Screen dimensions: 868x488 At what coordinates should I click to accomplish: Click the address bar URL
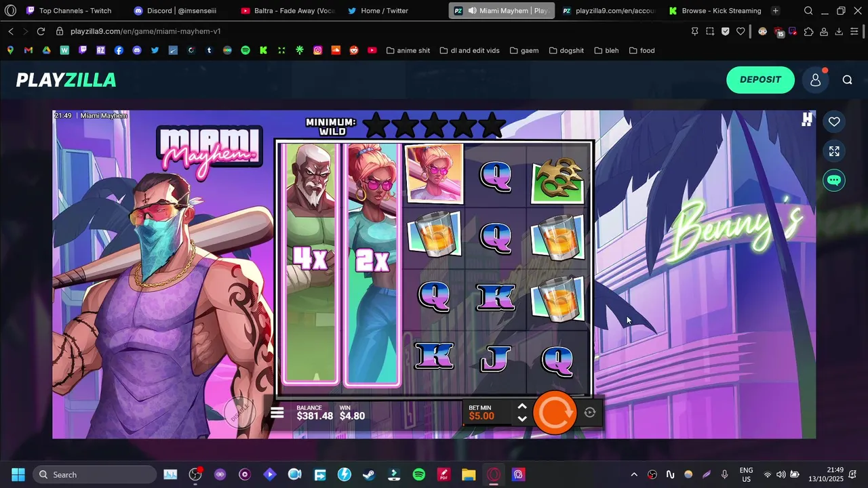point(145,31)
